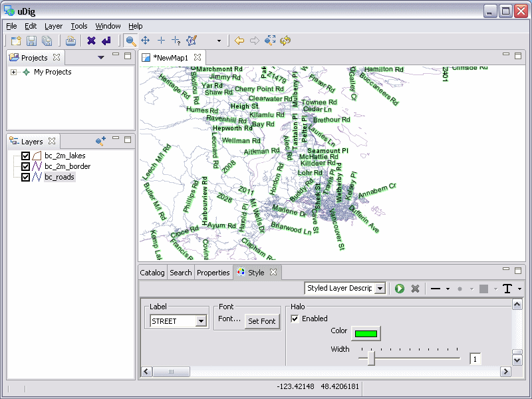Disable the Halo Enabled checkbox
Viewport: 532px width, 399px height.
click(x=294, y=319)
